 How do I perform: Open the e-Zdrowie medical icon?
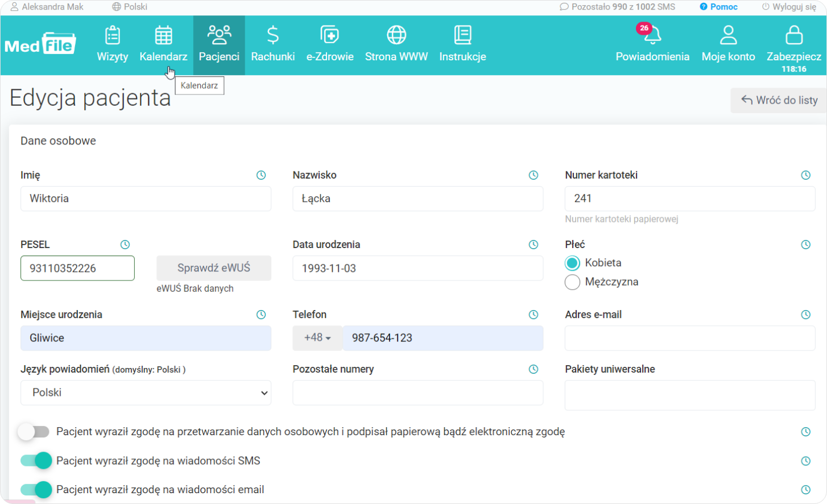click(330, 35)
